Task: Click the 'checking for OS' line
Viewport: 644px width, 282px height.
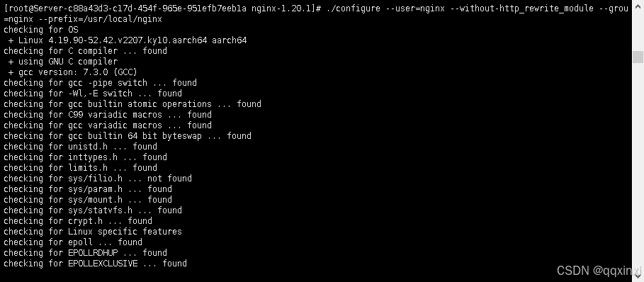Action: tap(40, 30)
